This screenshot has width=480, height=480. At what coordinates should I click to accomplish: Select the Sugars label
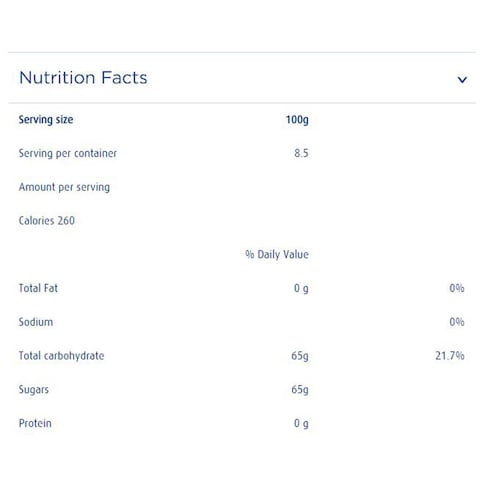(34, 390)
